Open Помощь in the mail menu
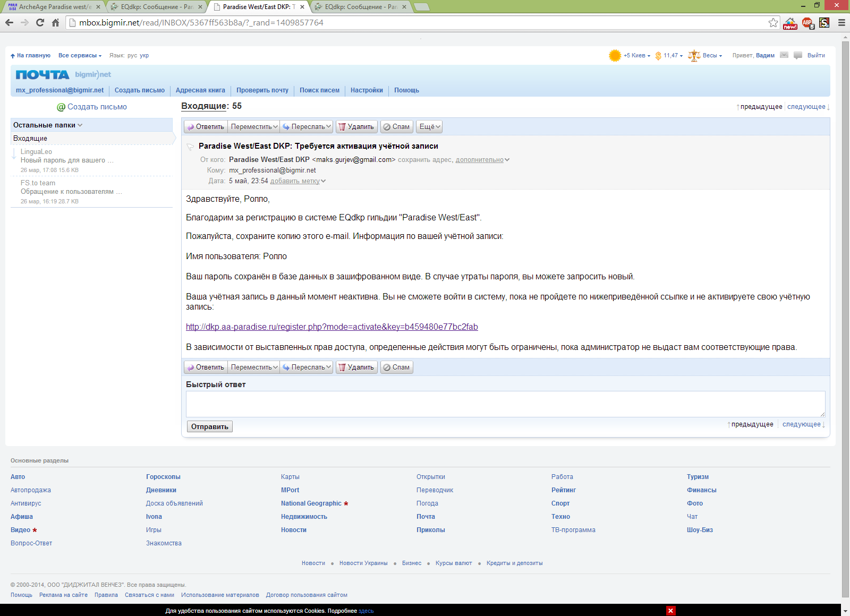The width and height of the screenshot is (850, 616). pyautogui.click(x=406, y=90)
